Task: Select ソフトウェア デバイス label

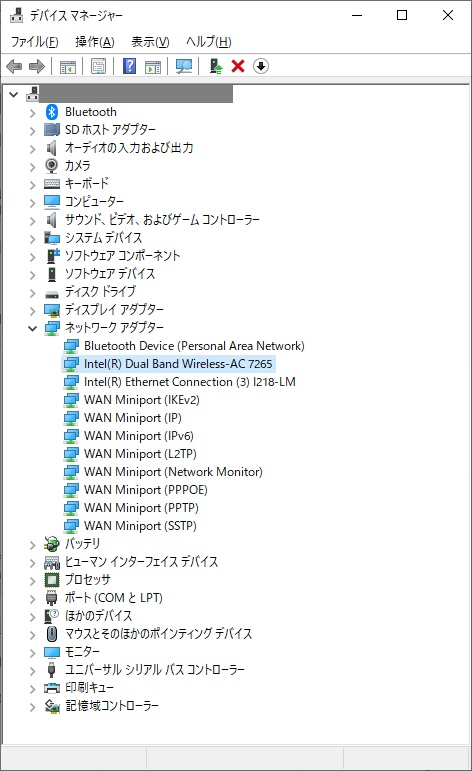Action: [110, 274]
